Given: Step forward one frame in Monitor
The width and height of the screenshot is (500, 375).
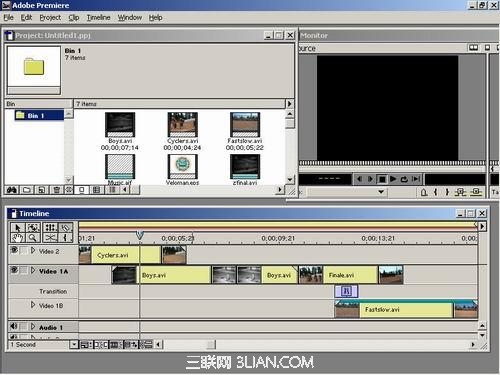Looking at the screenshot, I should (x=370, y=179).
